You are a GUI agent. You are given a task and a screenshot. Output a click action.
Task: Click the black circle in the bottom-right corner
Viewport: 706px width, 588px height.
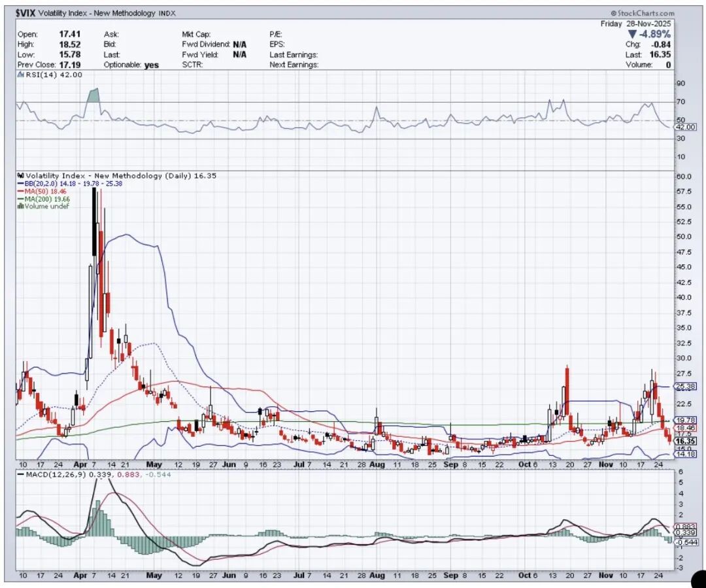pos(699,579)
